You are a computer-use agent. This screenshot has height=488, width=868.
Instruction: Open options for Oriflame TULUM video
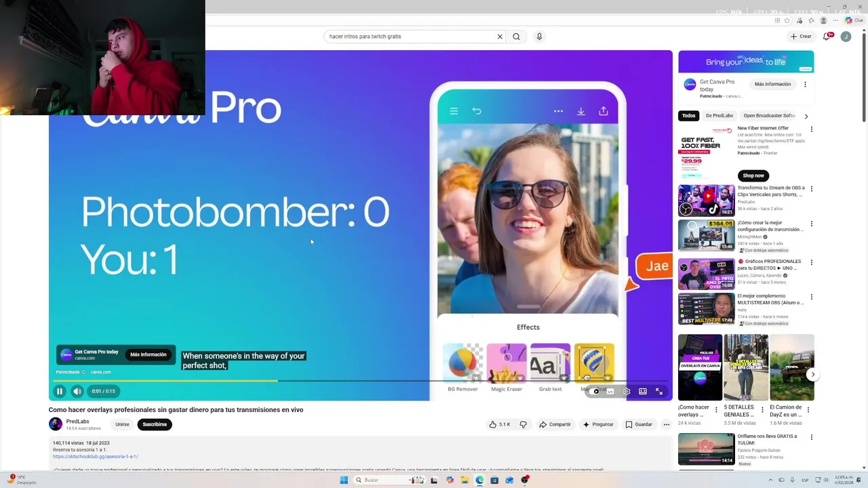812,437
